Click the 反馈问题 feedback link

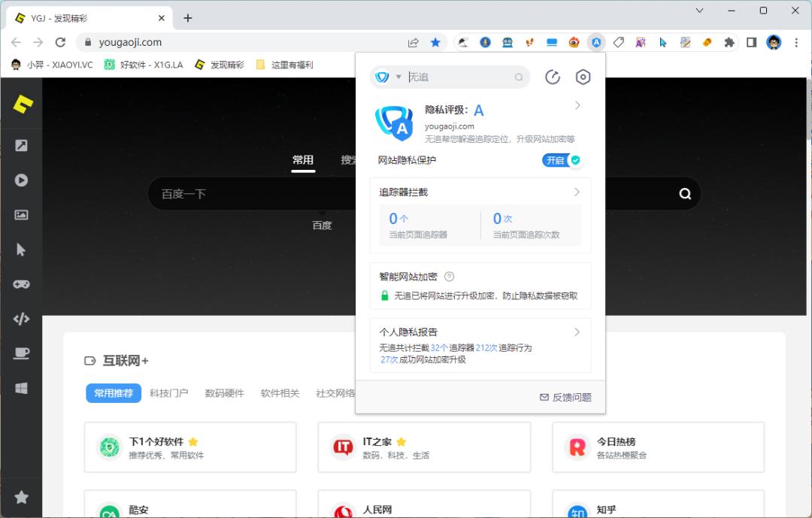[565, 396]
